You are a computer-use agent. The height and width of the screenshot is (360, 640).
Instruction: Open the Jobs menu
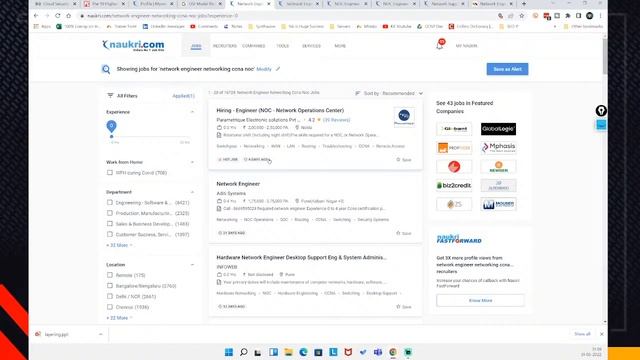point(196,46)
